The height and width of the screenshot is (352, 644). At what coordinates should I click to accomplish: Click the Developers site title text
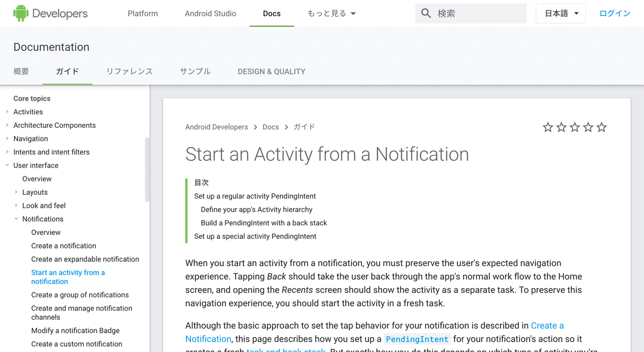pos(60,13)
